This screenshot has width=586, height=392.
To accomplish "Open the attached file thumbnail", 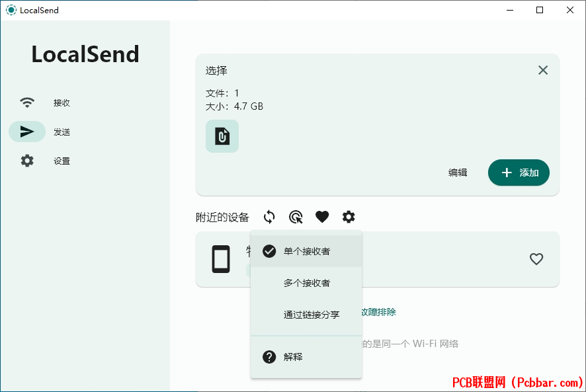I will (222, 136).
